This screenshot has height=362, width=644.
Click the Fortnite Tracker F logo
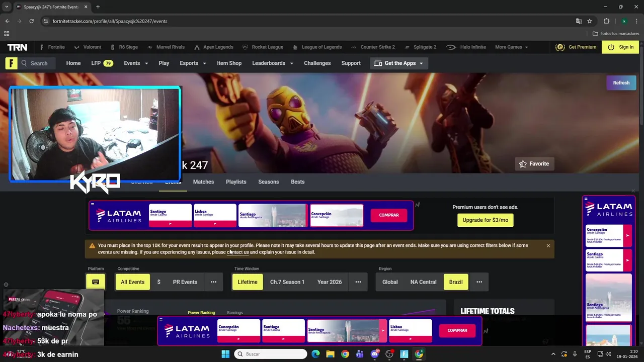tap(11, 63)
